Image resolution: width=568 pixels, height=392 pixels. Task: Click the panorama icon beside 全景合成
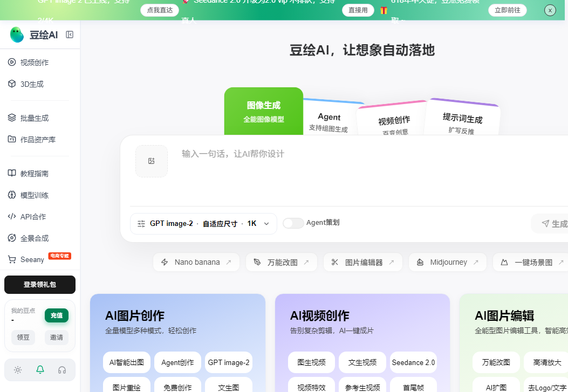(12, 238)
